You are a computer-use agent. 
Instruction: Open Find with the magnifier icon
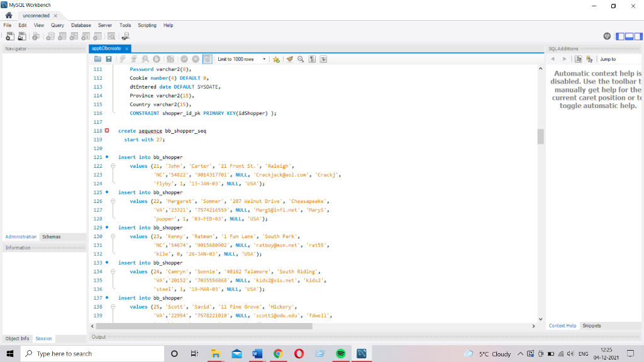[300, 58]
